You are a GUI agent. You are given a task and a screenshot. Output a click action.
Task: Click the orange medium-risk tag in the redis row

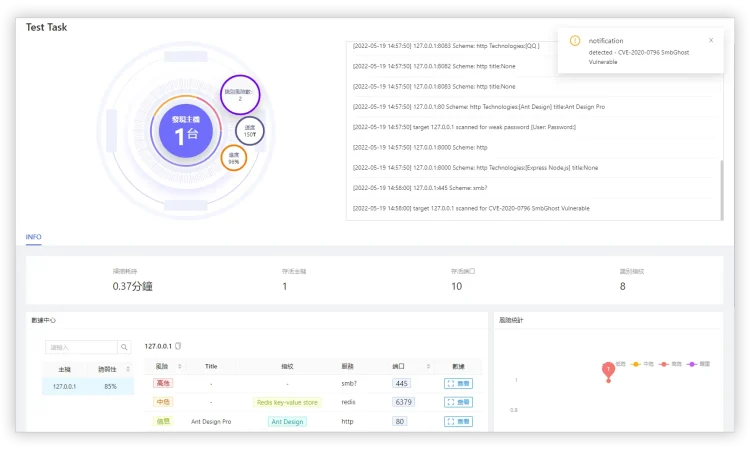(x=163, y=402)
